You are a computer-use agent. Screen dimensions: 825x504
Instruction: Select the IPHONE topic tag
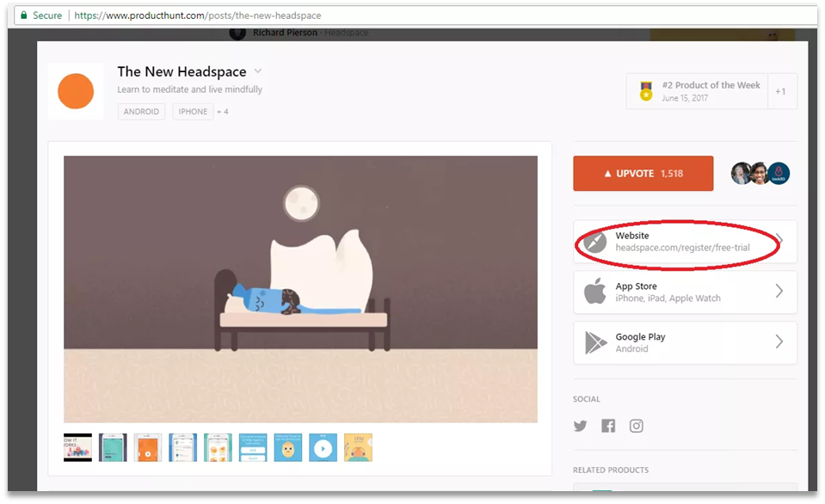pyautogui.click(x=193, y=112)
